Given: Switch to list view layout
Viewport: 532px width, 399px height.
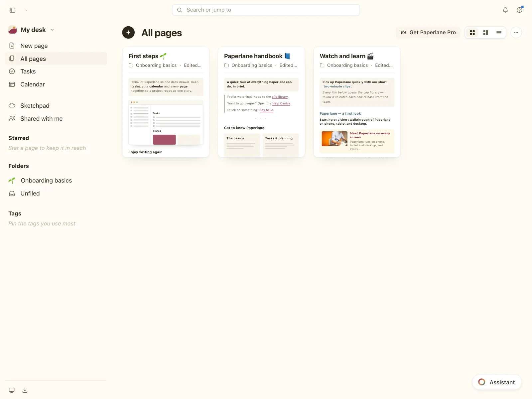Looking at the screenshot, I should click(x=499, y=33).
